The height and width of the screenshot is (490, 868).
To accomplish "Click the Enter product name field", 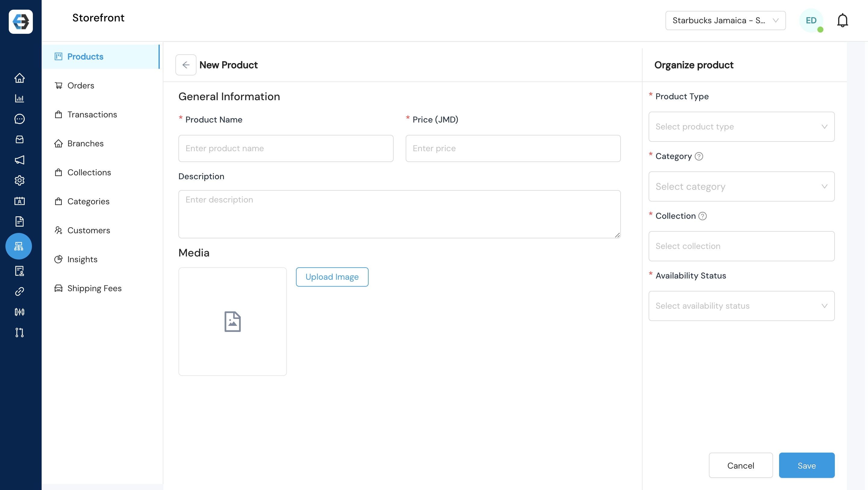I will tap(285, 148).
